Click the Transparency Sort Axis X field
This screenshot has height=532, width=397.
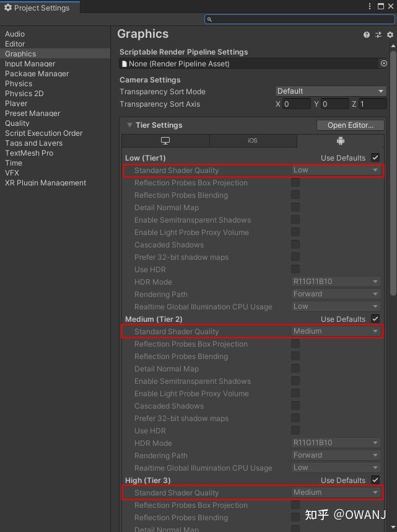[297, 104]
